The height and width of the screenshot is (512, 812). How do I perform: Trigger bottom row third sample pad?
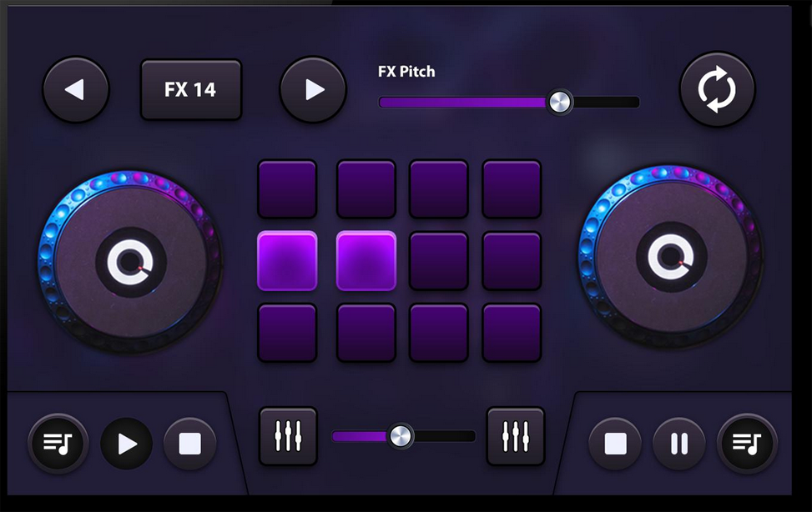pyautogui.click(x=439, y=333)
